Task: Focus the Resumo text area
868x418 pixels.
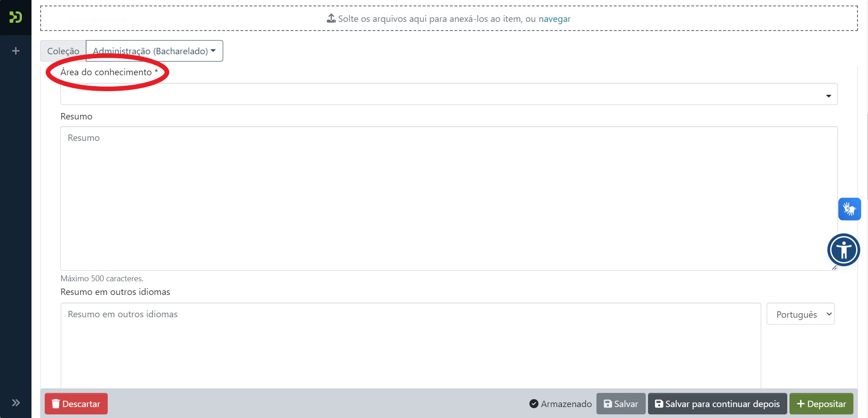Action: [x=449, y=198]
